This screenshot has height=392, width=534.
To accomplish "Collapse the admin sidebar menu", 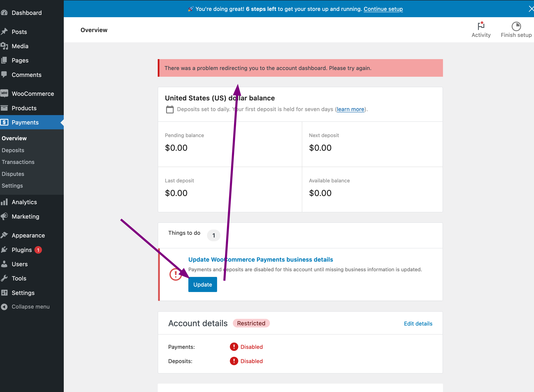I will coord(31,306).
